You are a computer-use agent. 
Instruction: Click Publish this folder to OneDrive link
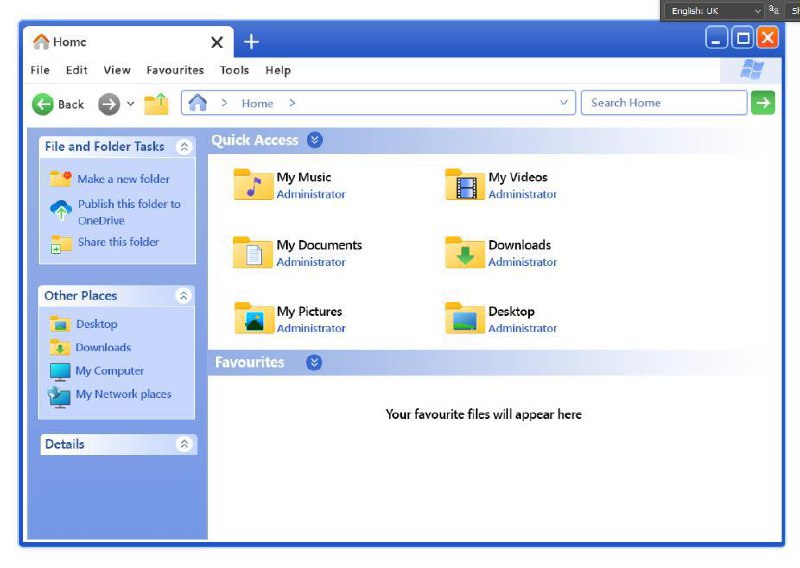tap(129, 212)
